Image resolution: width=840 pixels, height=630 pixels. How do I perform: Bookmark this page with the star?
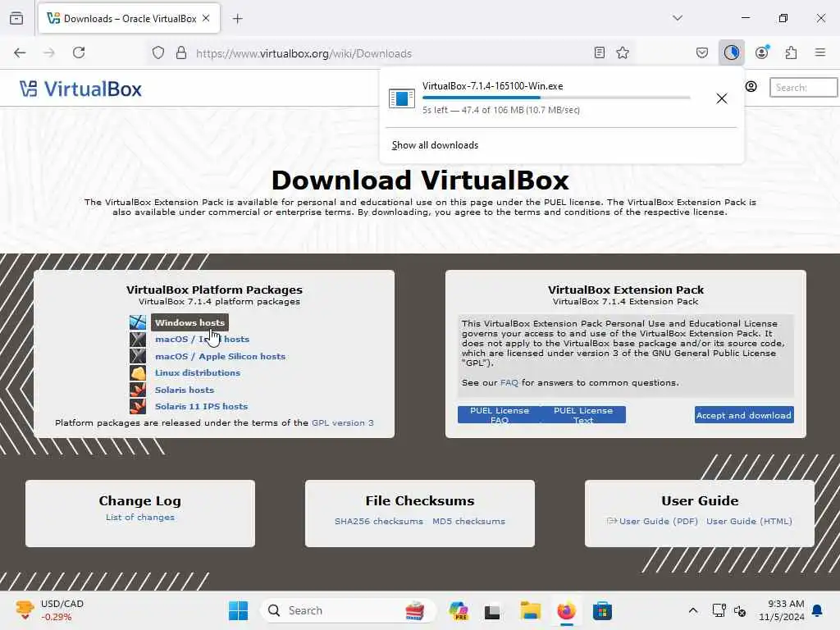tap(623, 52)
